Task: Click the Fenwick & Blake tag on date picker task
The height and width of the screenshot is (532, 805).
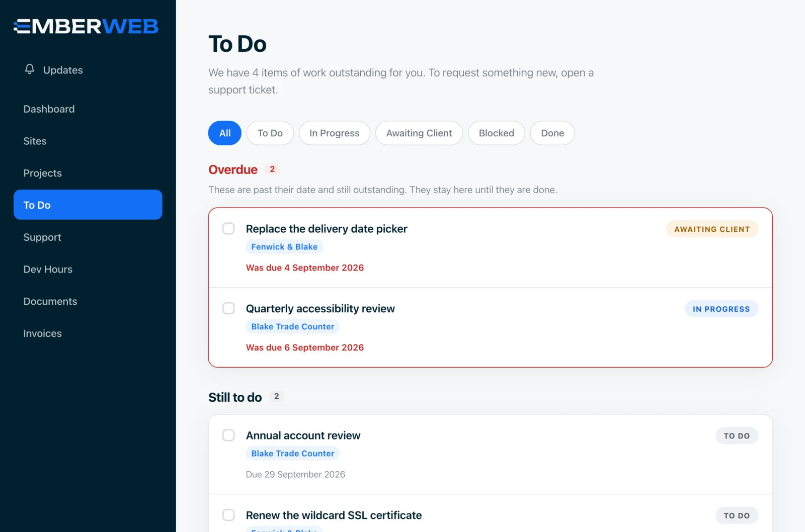Action: coord(284,247)
